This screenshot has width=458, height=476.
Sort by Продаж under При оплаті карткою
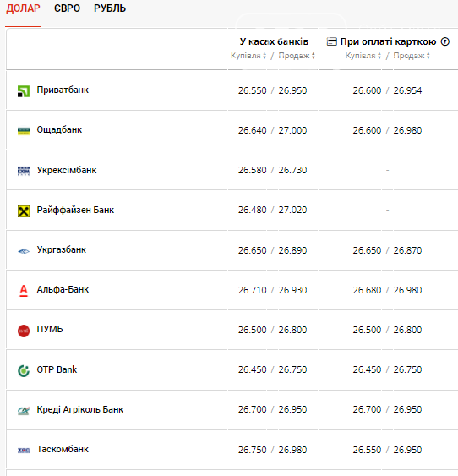coord(412,56)
